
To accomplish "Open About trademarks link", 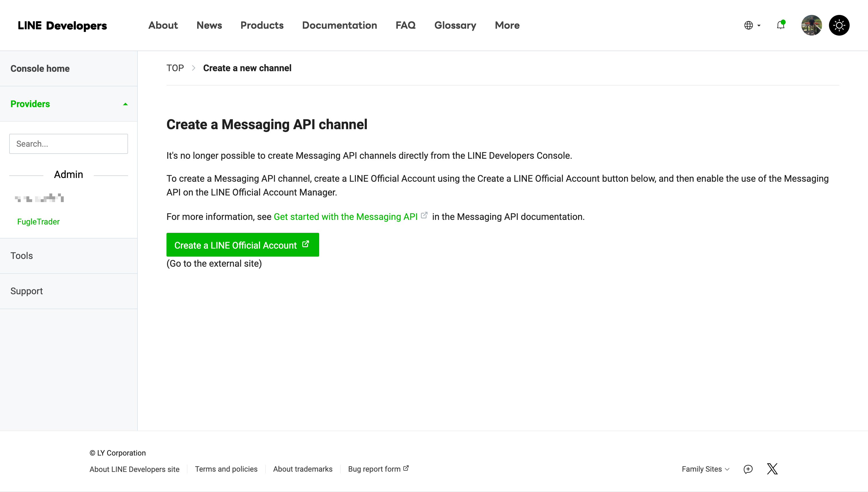I will (303, 469).
